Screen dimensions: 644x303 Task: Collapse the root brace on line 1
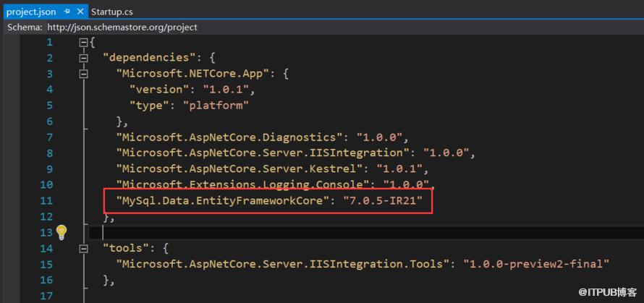click(x=84, y=42)
